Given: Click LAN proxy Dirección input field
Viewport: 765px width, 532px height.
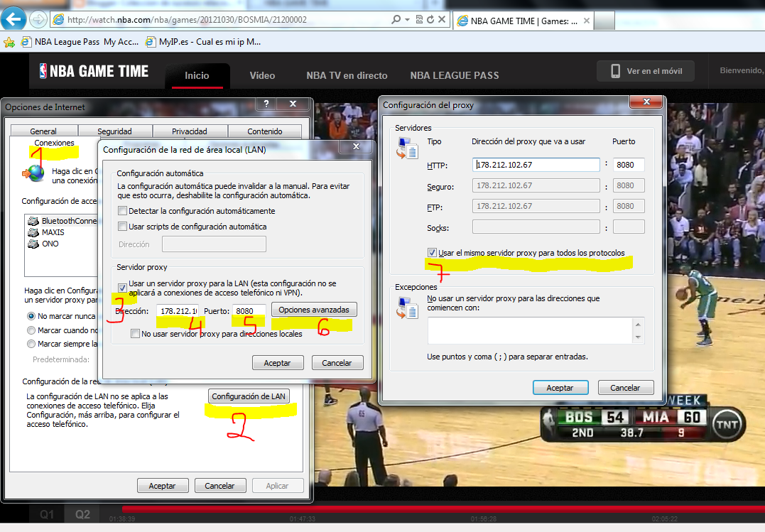Looking at the screenshot, I should point(178,311).
